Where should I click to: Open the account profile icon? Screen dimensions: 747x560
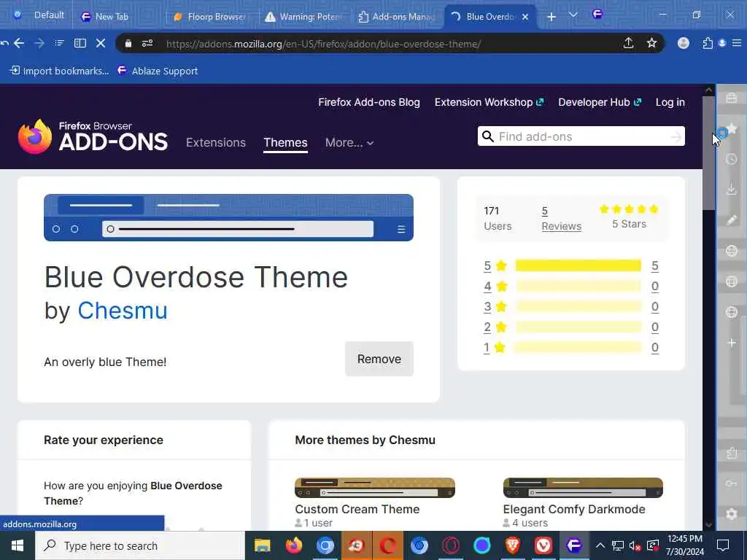tap(683, 43)
